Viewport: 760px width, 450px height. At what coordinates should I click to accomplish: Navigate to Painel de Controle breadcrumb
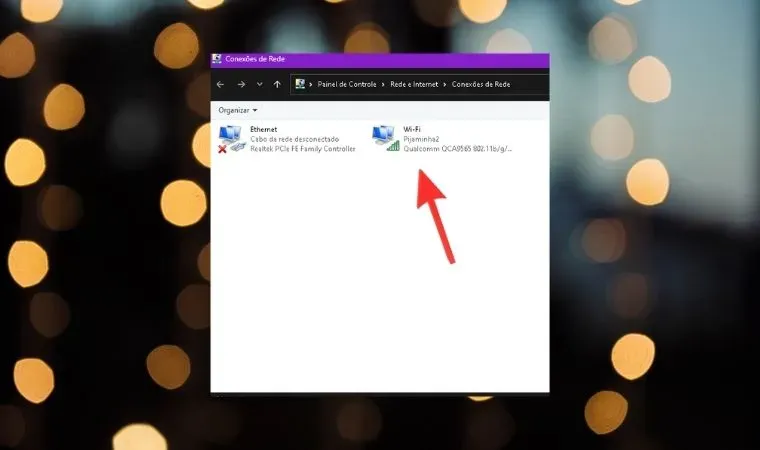347,84
